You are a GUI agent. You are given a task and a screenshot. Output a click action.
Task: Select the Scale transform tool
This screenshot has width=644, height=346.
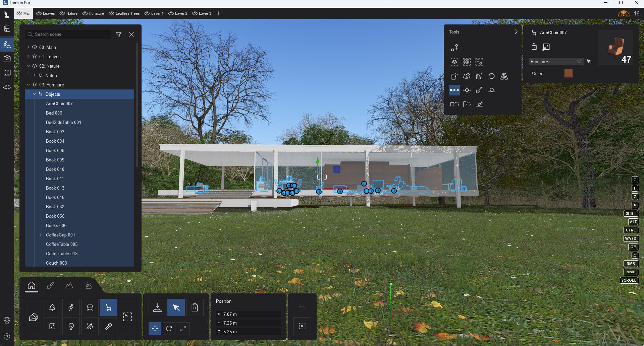(183, 328)
